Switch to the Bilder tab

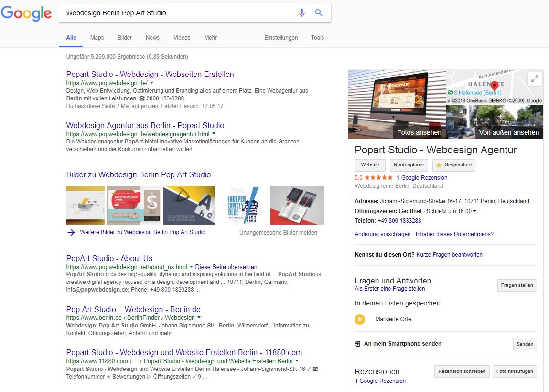[125, 38]
